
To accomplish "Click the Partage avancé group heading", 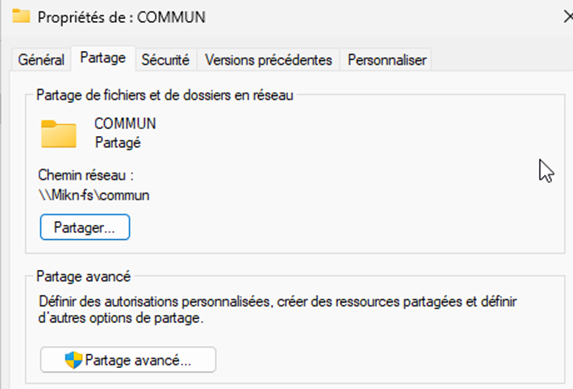I will pyautogui.click(x=83, y=276).
